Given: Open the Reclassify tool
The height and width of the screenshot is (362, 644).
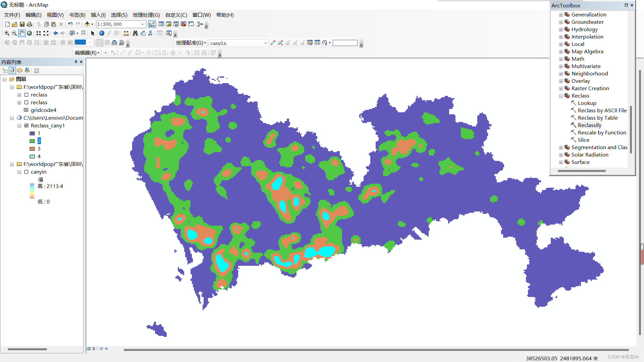Looking at the screenshot, I should (589, 125).
